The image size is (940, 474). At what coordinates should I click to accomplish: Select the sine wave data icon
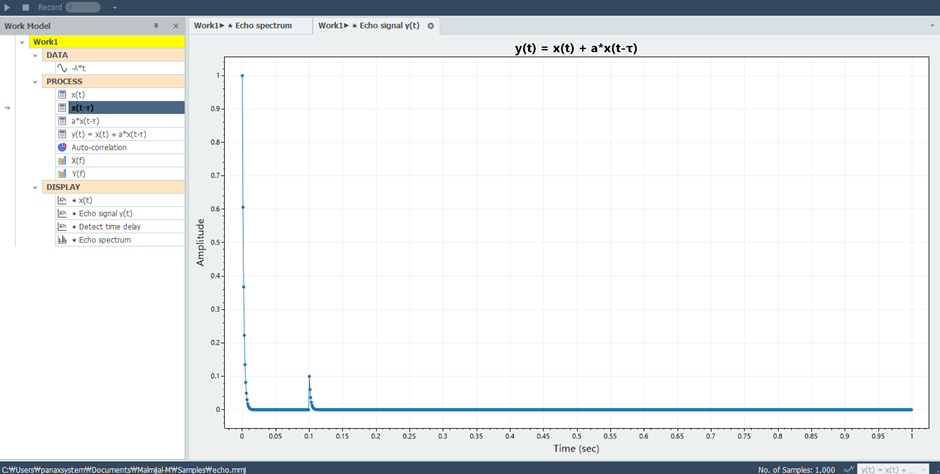(x=62, y=68)
